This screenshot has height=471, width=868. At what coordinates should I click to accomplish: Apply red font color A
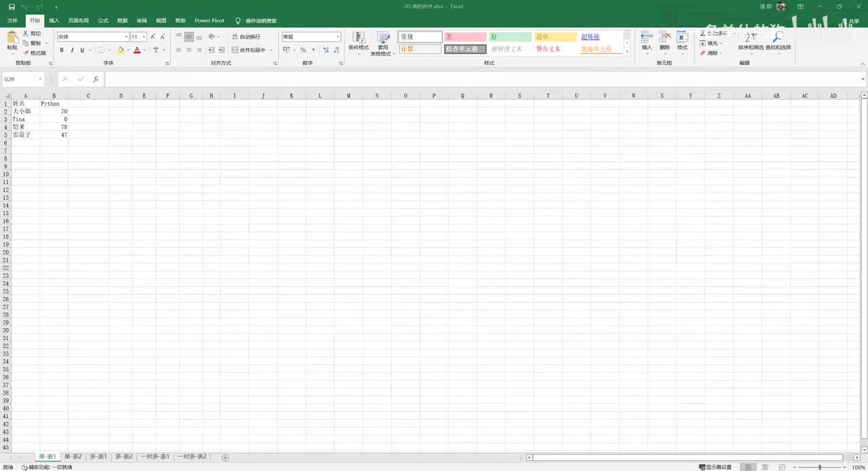click(137, 50)
